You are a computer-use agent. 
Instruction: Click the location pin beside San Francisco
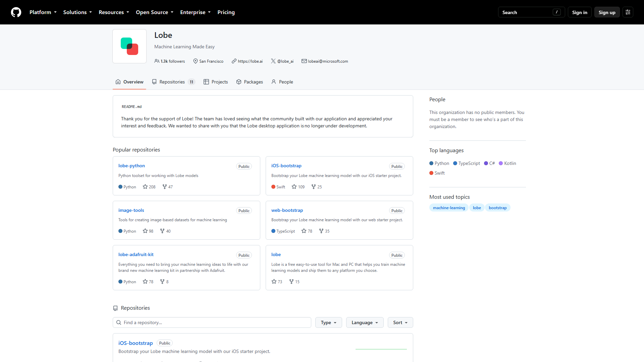[x=196, y=61]
